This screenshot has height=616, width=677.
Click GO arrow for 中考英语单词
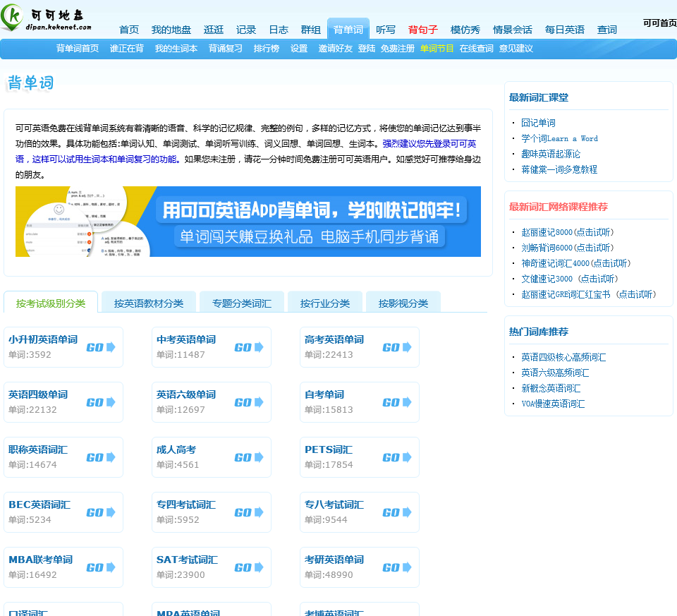[249, 347]
